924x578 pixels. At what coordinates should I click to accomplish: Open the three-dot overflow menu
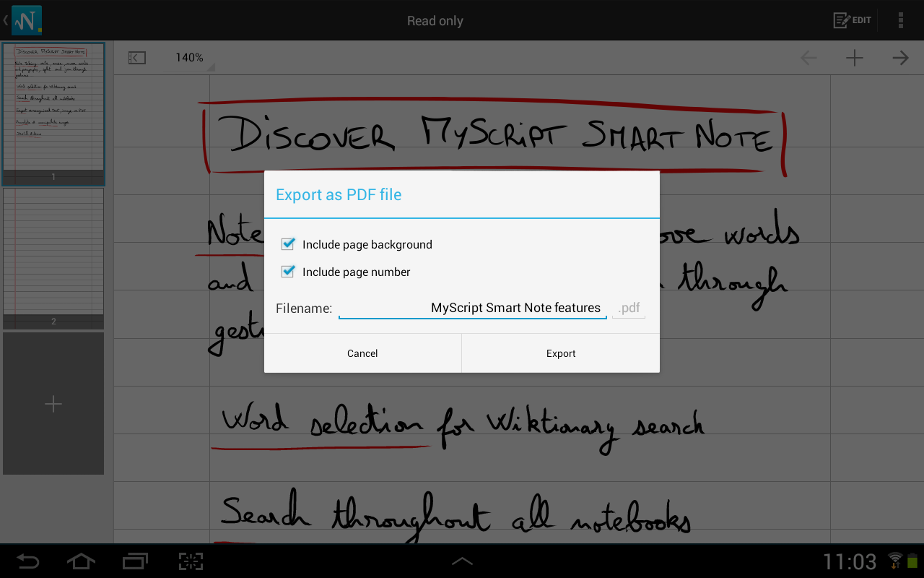pos(900,20)
